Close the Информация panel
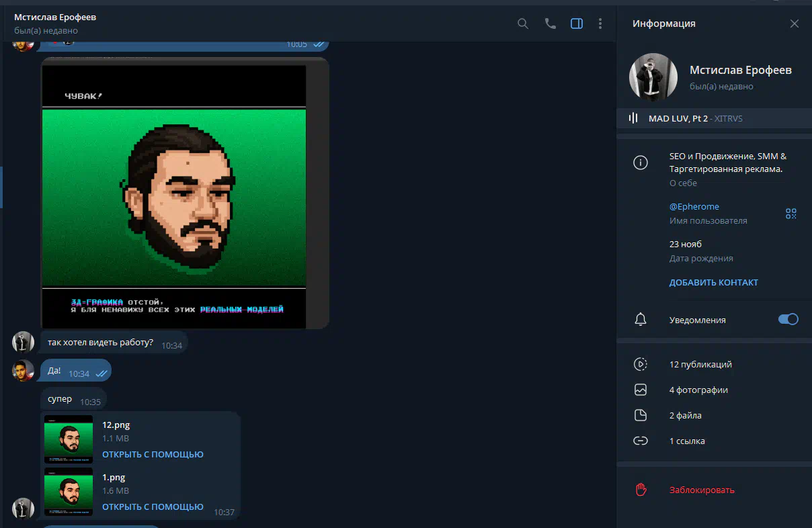The image size is (812, 528). coord(794,24)
